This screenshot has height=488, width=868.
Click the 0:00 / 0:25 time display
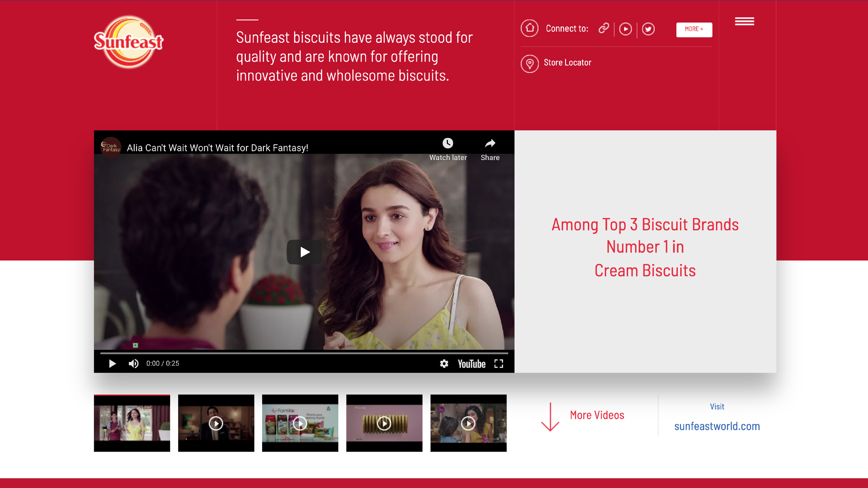click(x=162, y=363)
